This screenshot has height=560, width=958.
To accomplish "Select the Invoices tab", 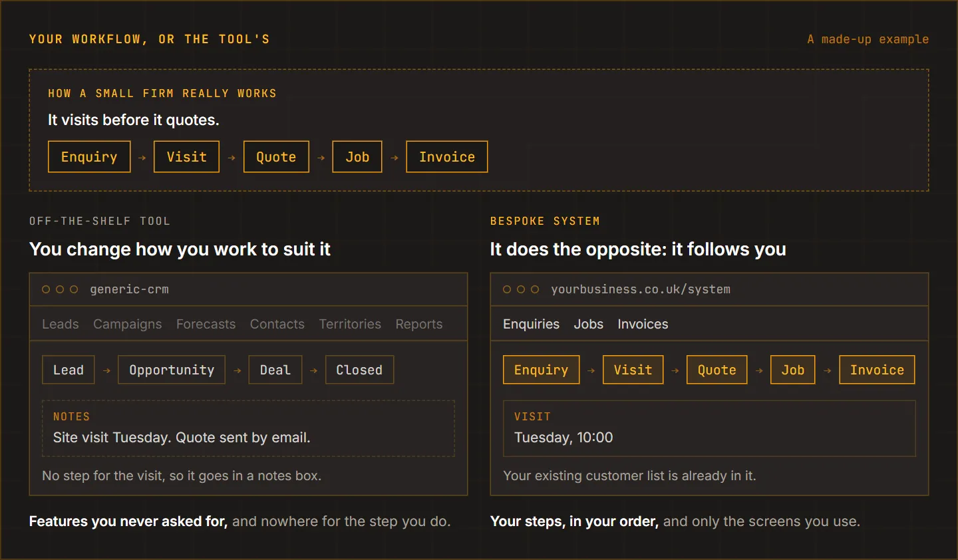I will tap(643, 324).
